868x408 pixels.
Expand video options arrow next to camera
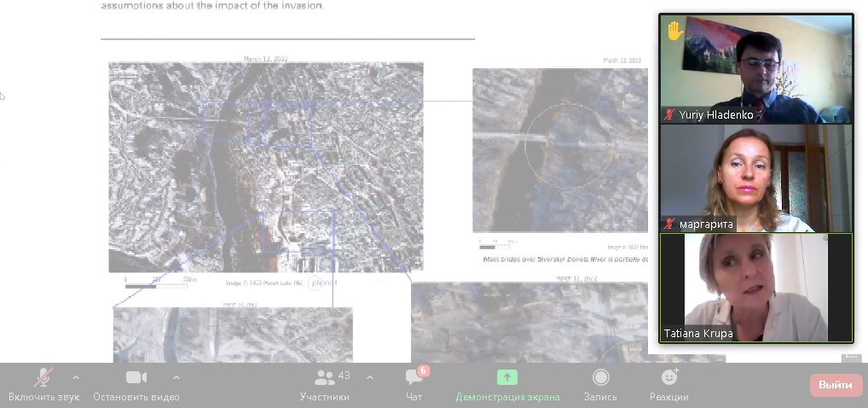[x=176, y=377]
